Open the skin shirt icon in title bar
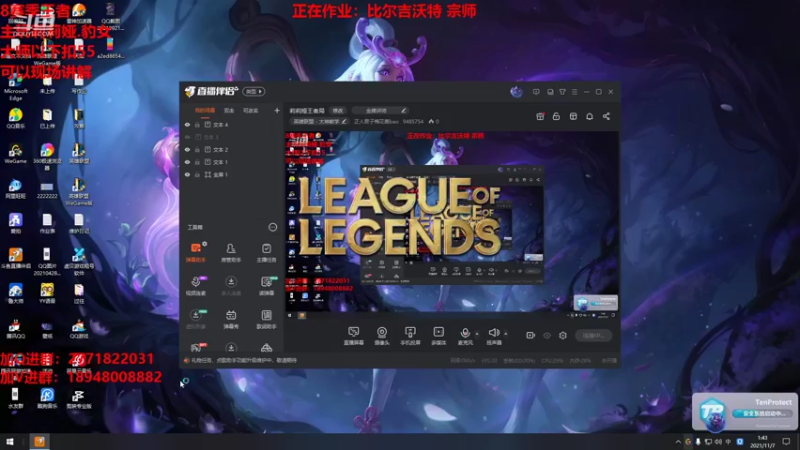The image size is (800, 450). point(562,92)
